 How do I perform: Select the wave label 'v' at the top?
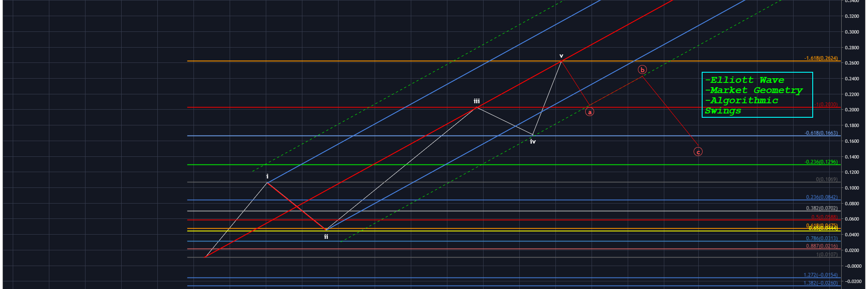(561, 56)
